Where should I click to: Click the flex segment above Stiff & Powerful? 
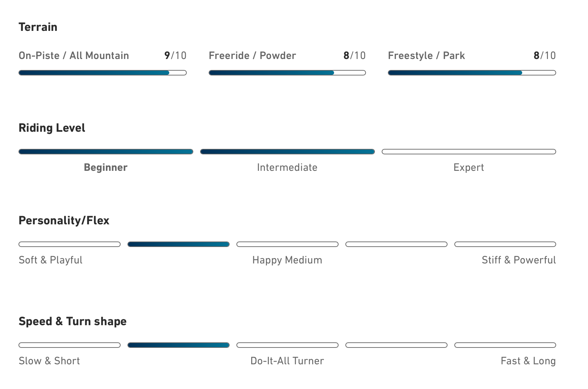pos(505,244)
